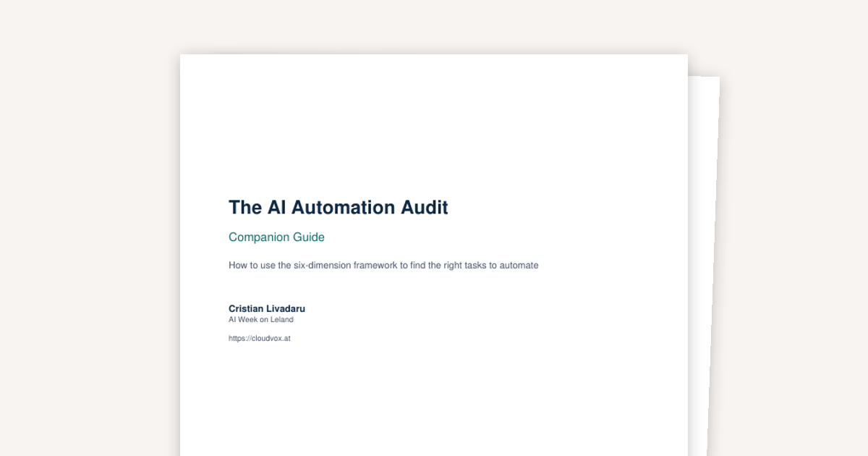Click the six-dimension framework description line
The height and width of the screenshot is (456, 868).
click(383, 266)
